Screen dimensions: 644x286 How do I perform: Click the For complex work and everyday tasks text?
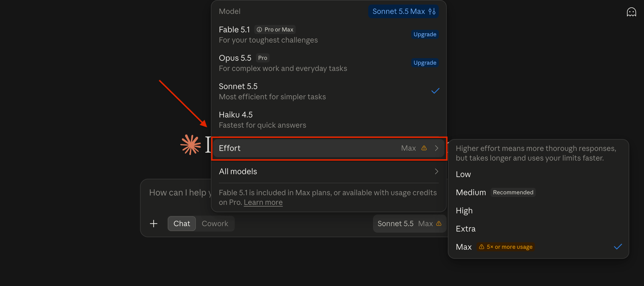[x=283, y=68]
